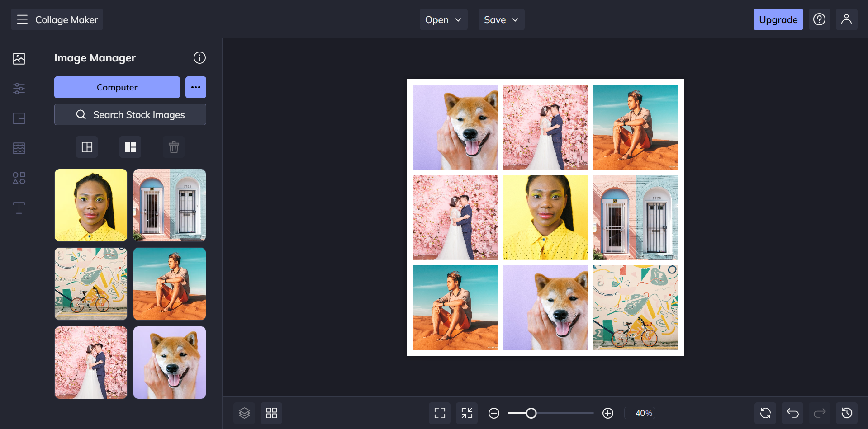The height and width of the screenshot is (429, 868).
Task: Open the hamburger menu
Action: (22, 19)
